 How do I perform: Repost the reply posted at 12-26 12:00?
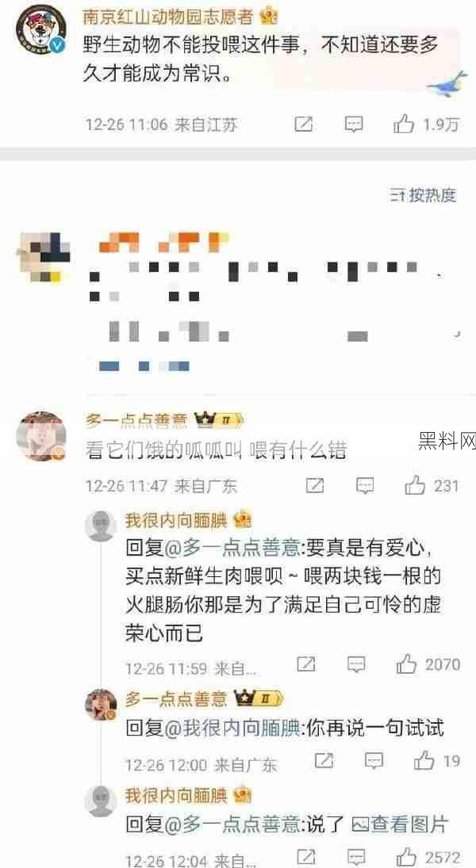(x=324, y=760)
